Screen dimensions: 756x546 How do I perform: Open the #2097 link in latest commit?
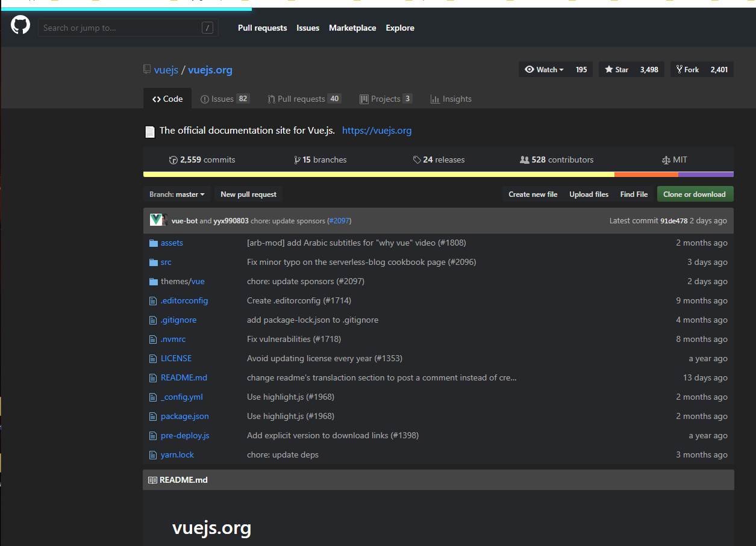[x=339, y=221]
